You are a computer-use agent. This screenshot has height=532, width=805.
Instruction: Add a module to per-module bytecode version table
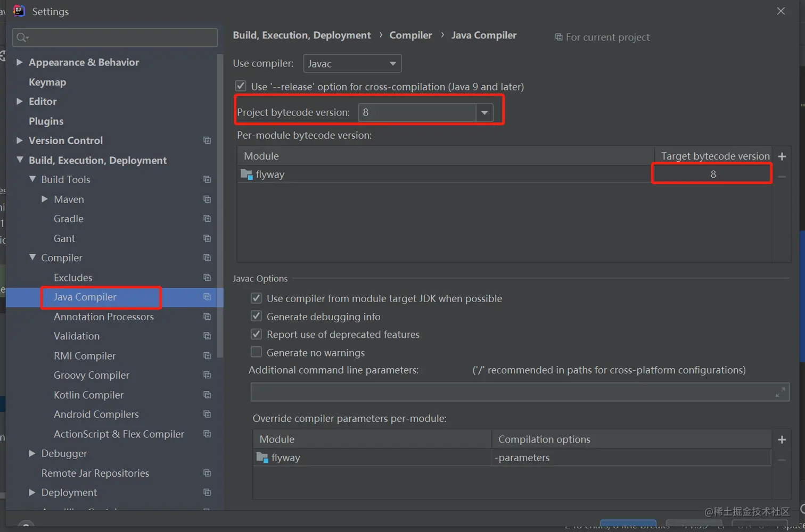(x=782, y=156)
